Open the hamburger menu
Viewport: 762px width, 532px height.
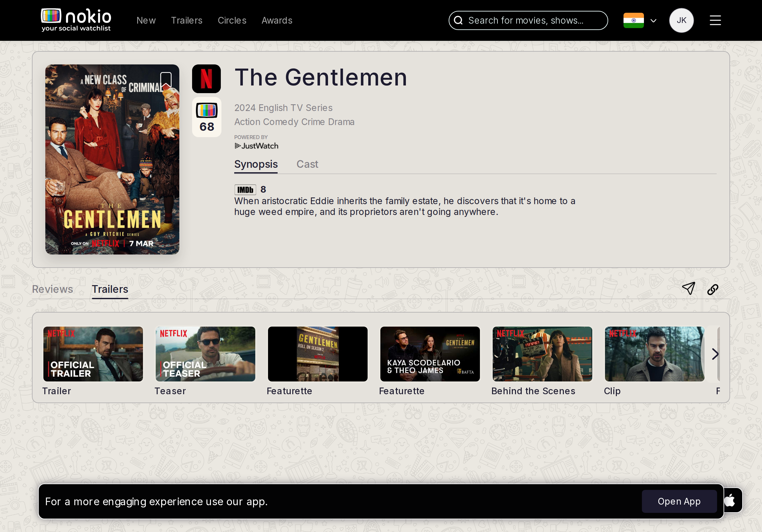coord(715,20)
